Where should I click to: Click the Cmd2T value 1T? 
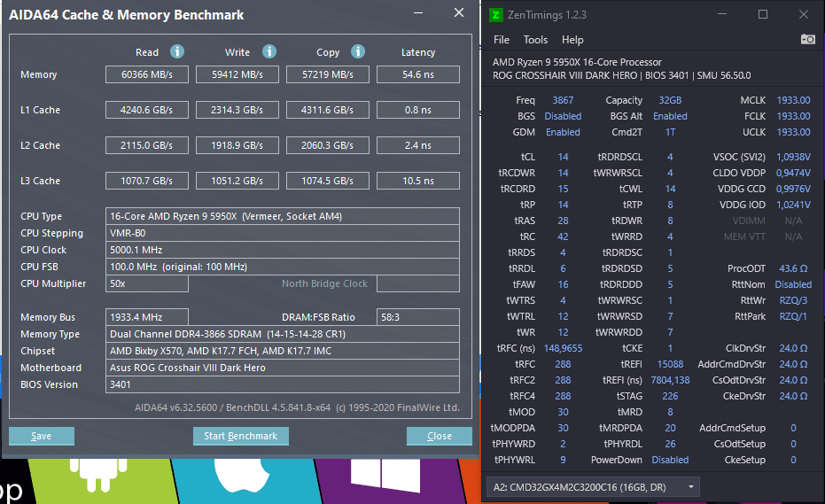(x=670, y=132)
